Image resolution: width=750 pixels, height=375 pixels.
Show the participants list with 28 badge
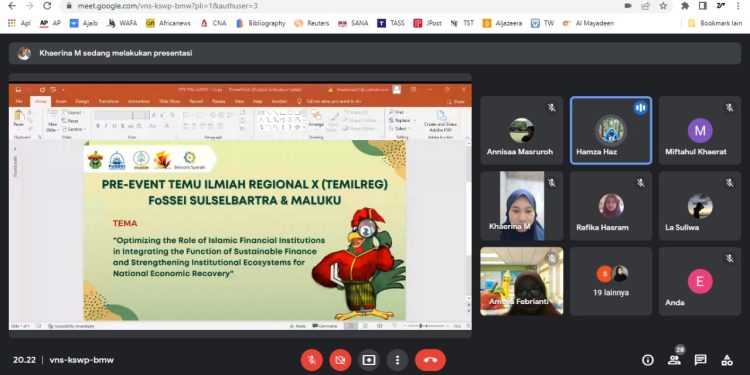pos(675,360)
